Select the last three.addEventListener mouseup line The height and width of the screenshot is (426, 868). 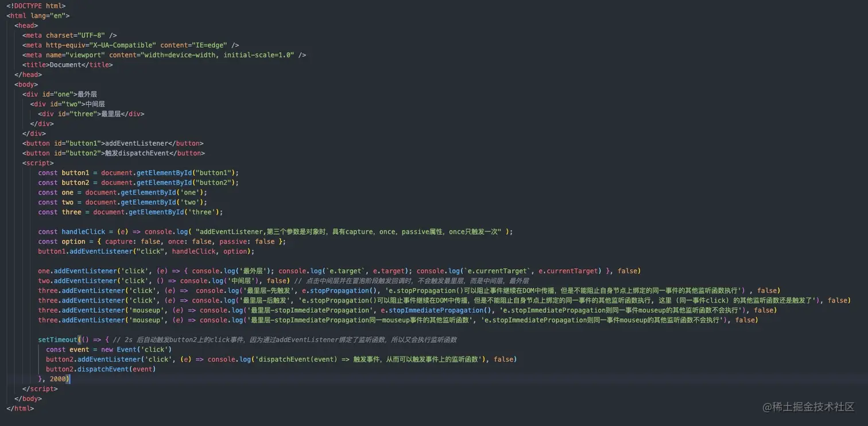[x=398, y=320]
